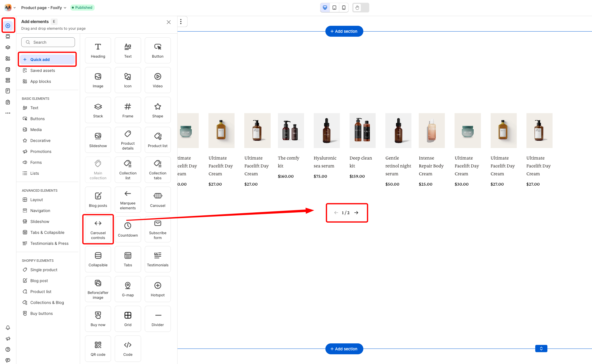Image resolution: width=592 pixels, height=364 pixels.
Task: Toggle the hand pan tool
Action: pyautogui.click(x=357, y=8)
